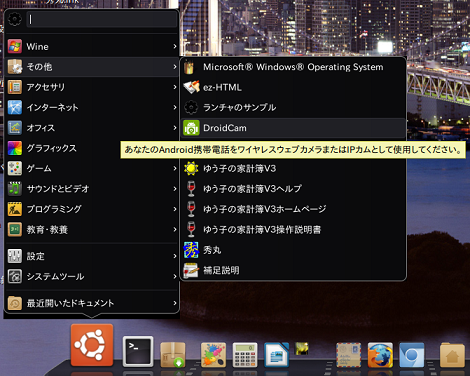470x376 pixels.
Task: Select the グラフィックス category label
Action: 52,148
